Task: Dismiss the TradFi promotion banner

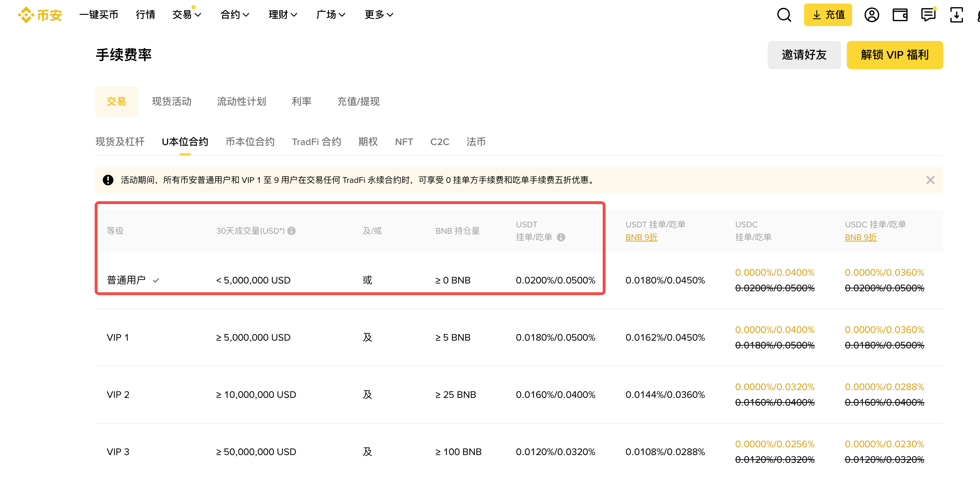Action: [931, 180]
